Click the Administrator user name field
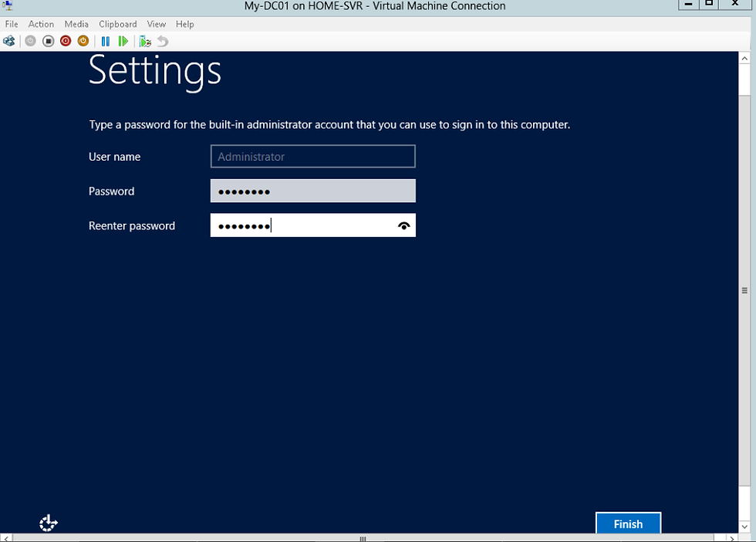 [313, 157]
